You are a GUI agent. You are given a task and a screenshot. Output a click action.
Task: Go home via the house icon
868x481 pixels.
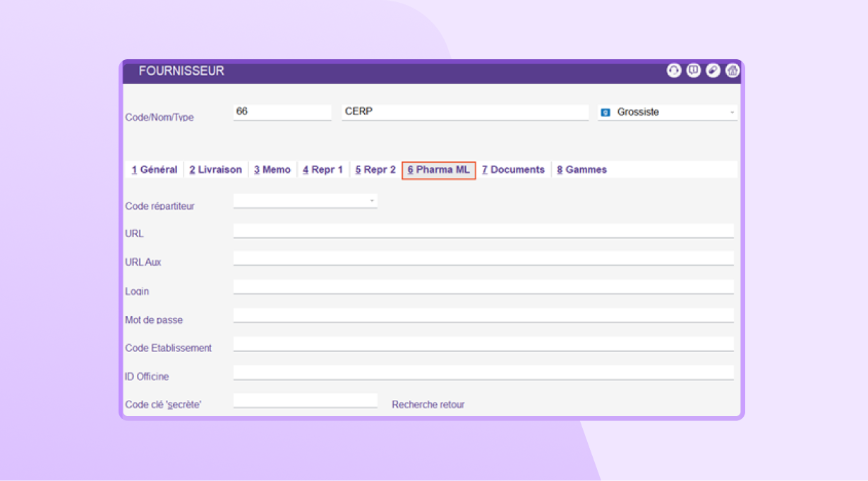(x=733, y=71)
